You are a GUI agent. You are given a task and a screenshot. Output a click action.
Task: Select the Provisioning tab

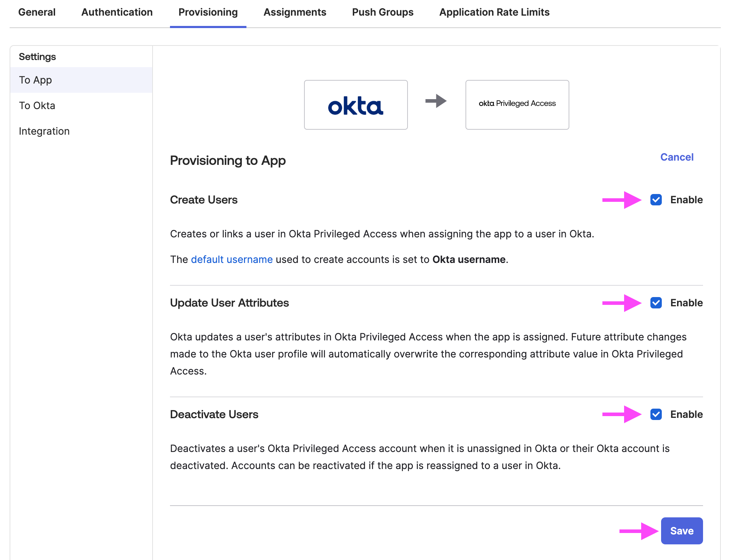pyautogui.click(x=208, y=12)
